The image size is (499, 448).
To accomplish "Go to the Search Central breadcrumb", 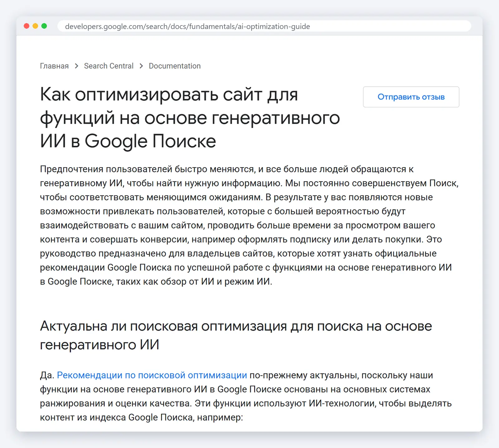I will [x=109, y=66].
